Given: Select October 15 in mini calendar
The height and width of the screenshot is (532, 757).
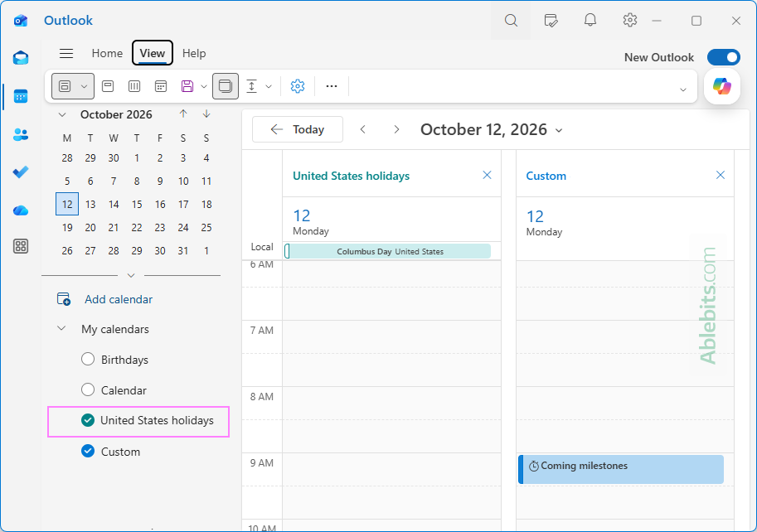Looking at the screenshot, I should click(137, 204).
